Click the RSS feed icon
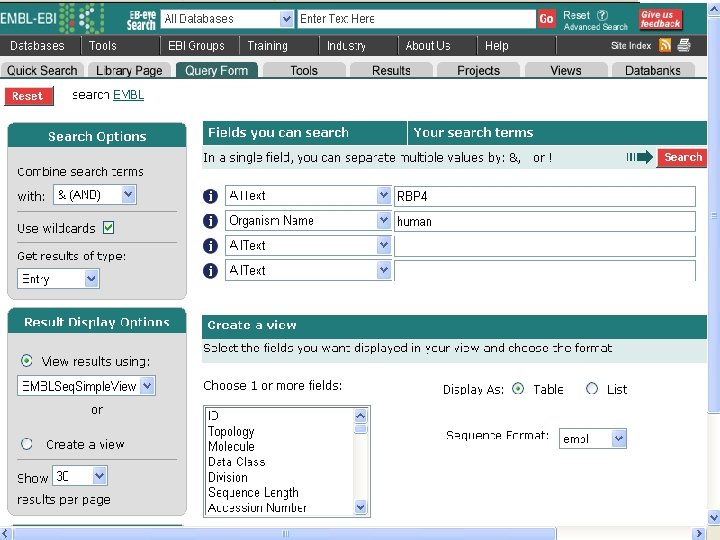 point(665,45)
